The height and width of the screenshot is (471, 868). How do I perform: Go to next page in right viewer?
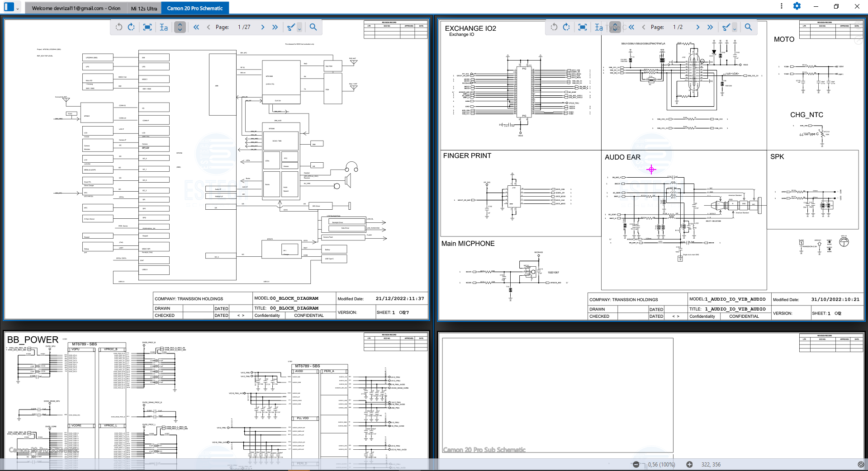(698, 27)
